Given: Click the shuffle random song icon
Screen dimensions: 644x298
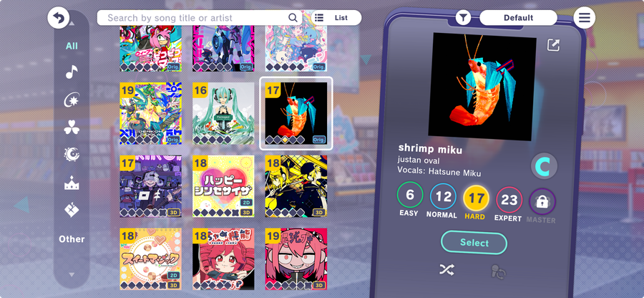Looking at the screenshot, I should tap(447, 270).
